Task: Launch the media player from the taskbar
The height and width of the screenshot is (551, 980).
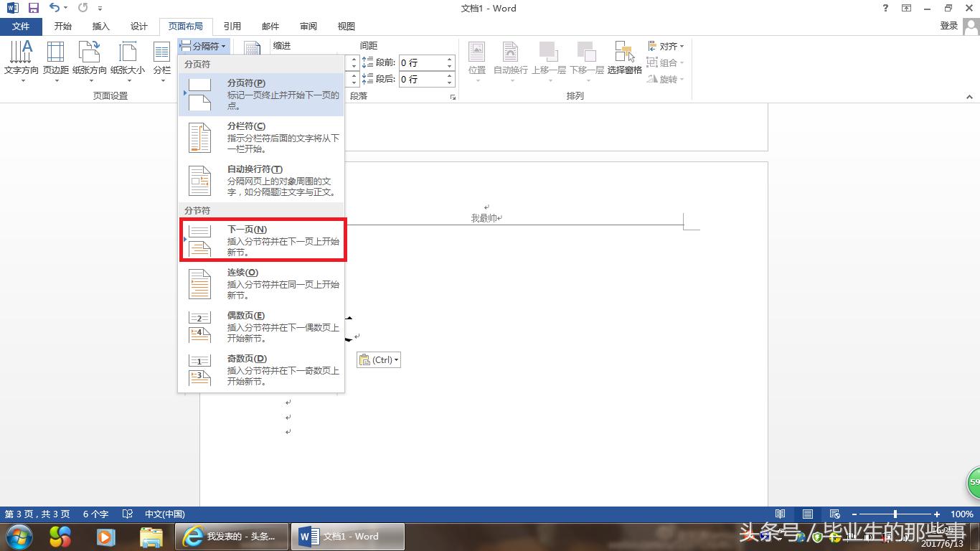Action: pyautogui.click(x=105, y=536)
